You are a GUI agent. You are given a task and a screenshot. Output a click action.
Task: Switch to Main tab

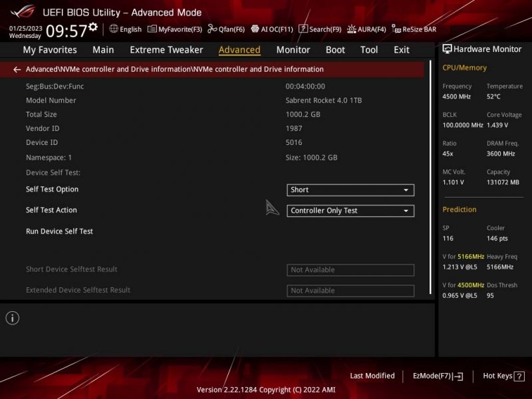pyautogui.click(x=103, y=50)
